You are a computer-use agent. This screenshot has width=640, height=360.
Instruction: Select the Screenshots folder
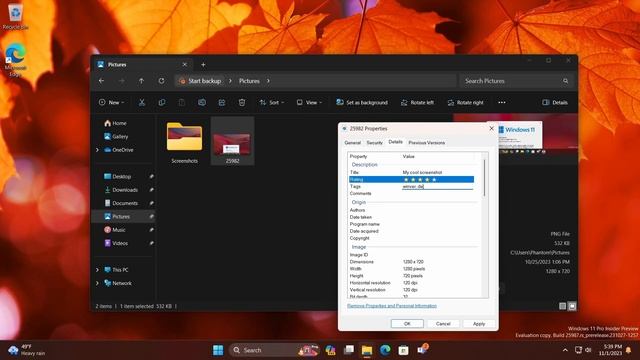coord(184,142)
